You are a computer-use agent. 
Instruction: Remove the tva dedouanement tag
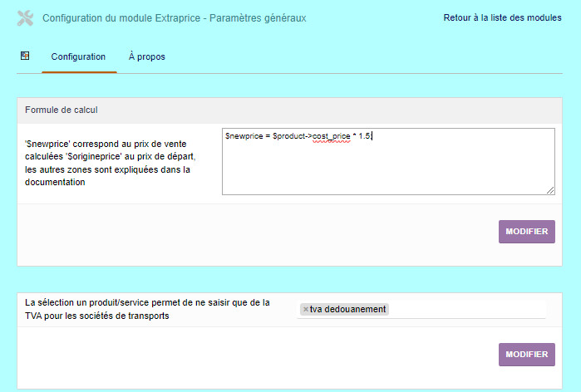coord(306,309)
